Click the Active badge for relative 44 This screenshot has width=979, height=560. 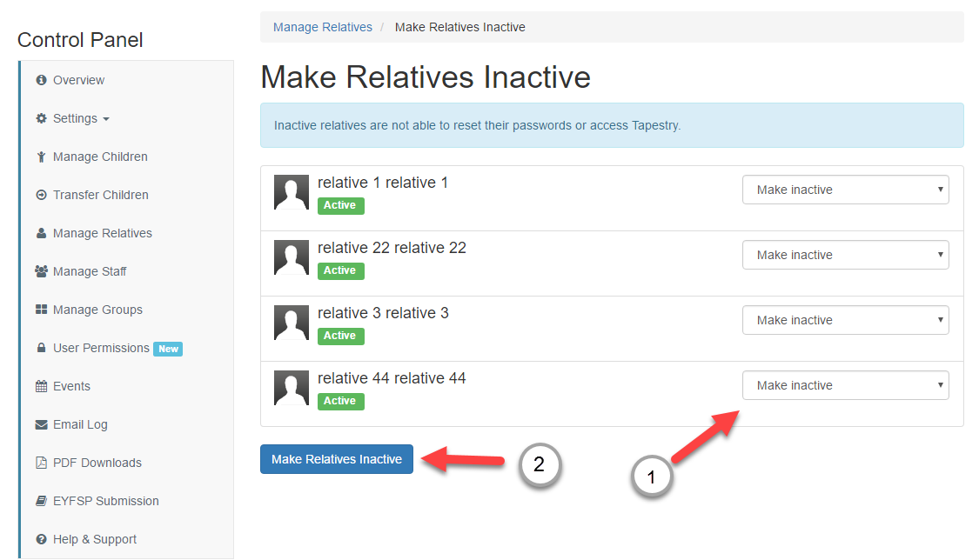[x=340, y=401]
